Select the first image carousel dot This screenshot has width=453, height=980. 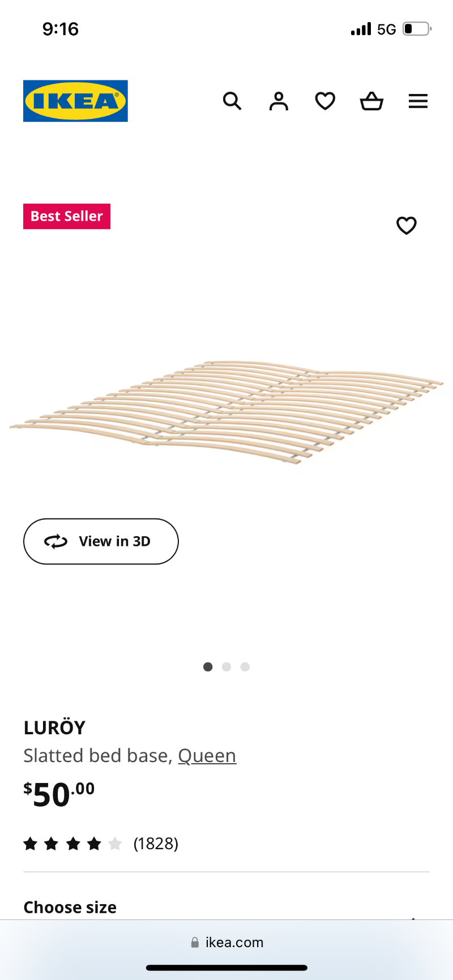(x=208, y=667)
